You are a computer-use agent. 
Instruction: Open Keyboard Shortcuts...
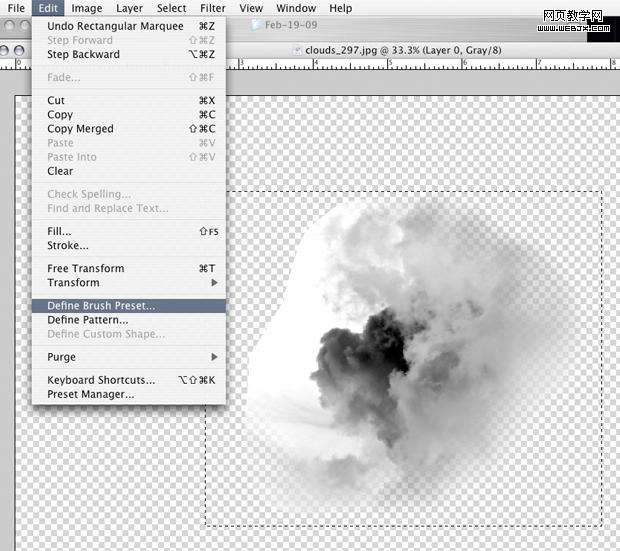click(129, 380)
